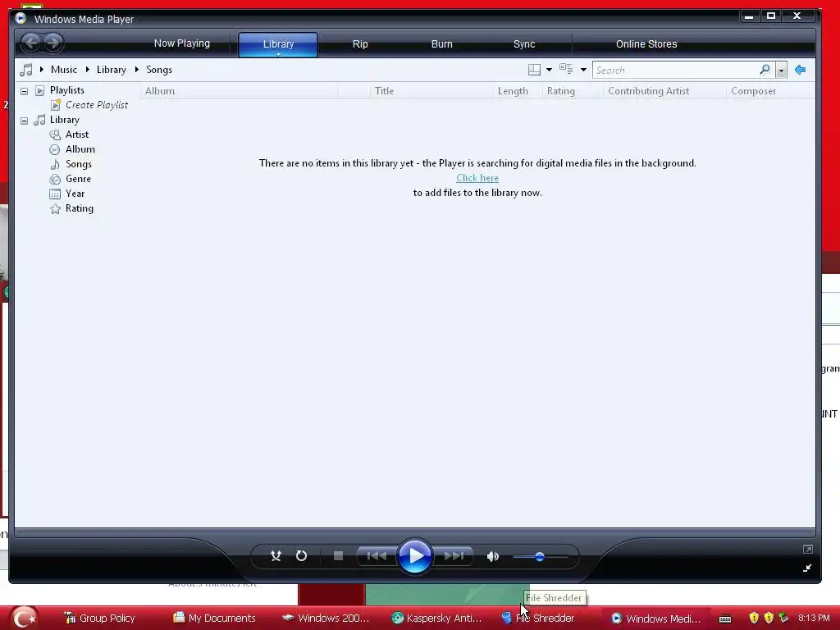Open the Burn tab
The height and width of the screenshot is (630, 840).
(442, 44)
